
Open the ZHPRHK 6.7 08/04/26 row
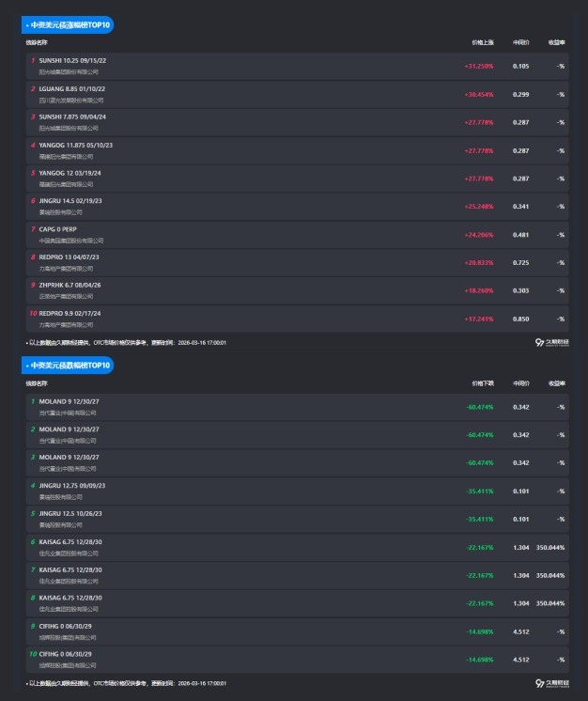[x=70, y=285]
